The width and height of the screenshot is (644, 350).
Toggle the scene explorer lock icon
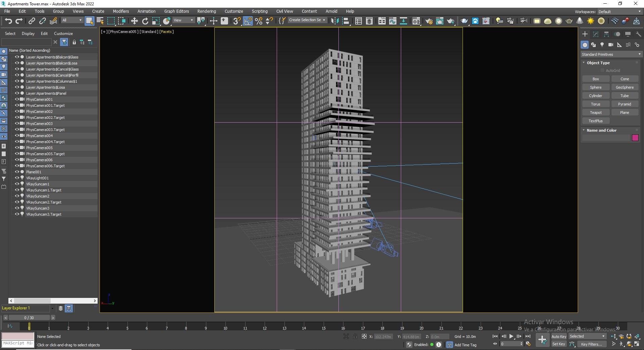[x=74, y=42]
